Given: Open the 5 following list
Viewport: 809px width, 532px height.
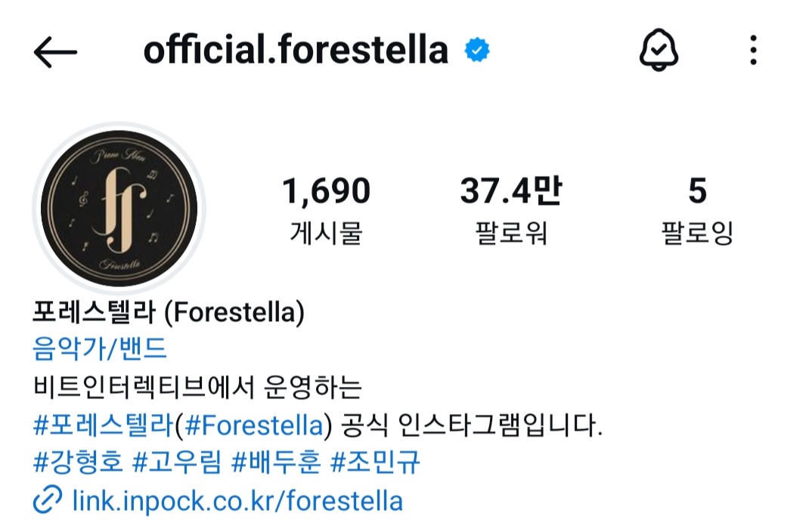Looking at the screenshot, I should [697, 190].
